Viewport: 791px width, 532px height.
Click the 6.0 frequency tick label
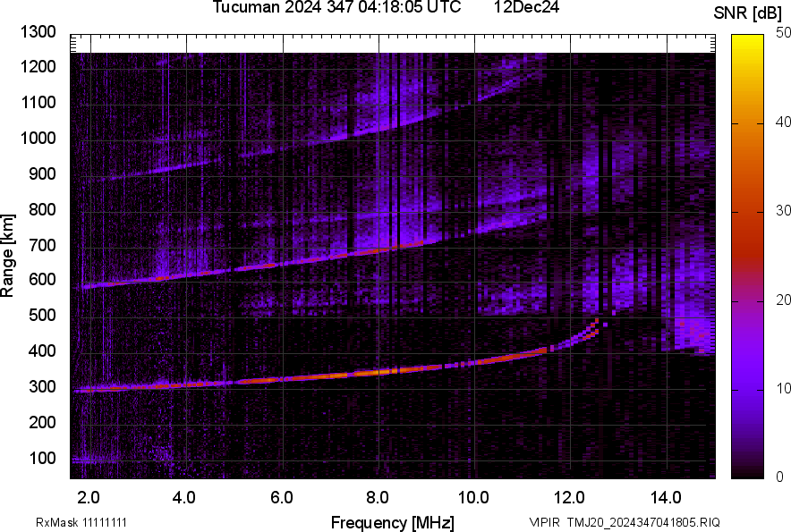pyautogui.click(x=282, y=498)
